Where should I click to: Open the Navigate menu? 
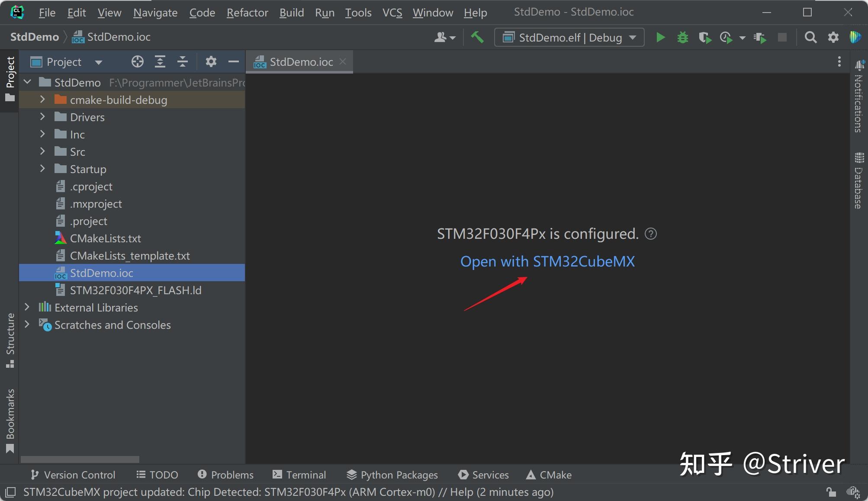pyautogui.click(x=155, y=13)
